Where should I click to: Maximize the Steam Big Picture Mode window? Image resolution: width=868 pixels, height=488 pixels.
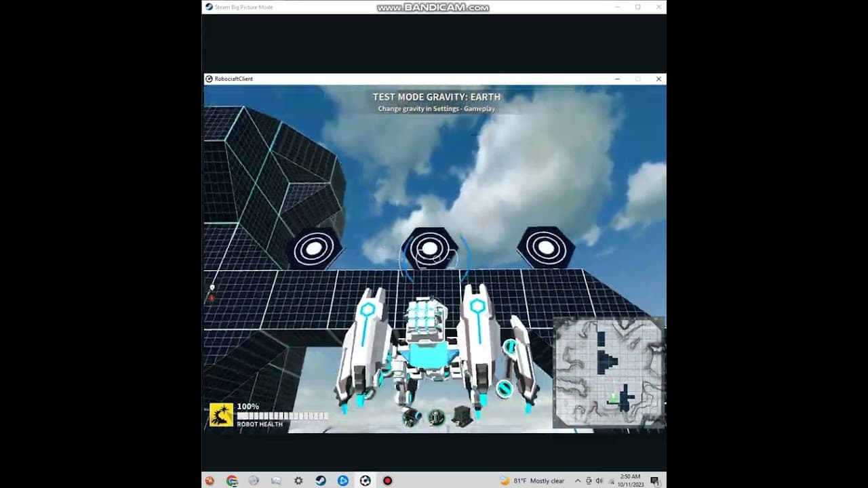pos(638,7)
